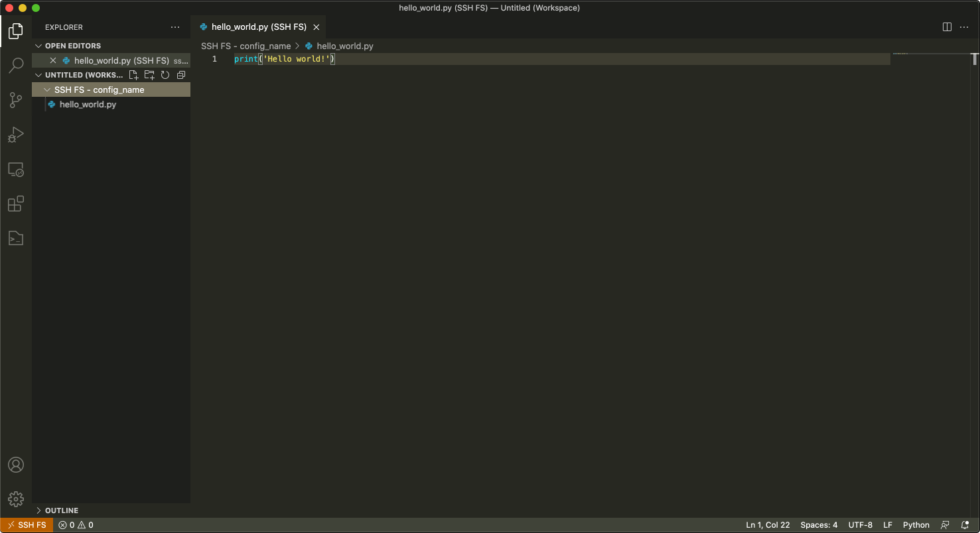This screenshot has height=533, width=980.
Task: Open the Search view in activity bar
Action: (x=16, y=65)
